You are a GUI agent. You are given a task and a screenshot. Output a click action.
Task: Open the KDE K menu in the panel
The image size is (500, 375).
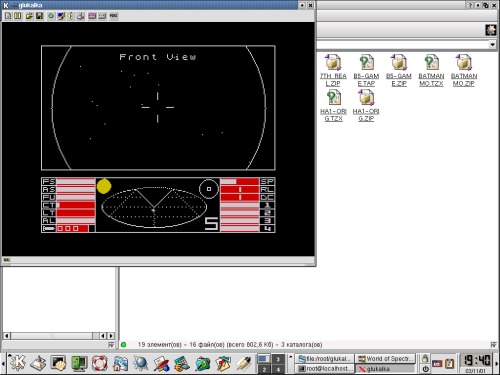click(x=18, y=362)
